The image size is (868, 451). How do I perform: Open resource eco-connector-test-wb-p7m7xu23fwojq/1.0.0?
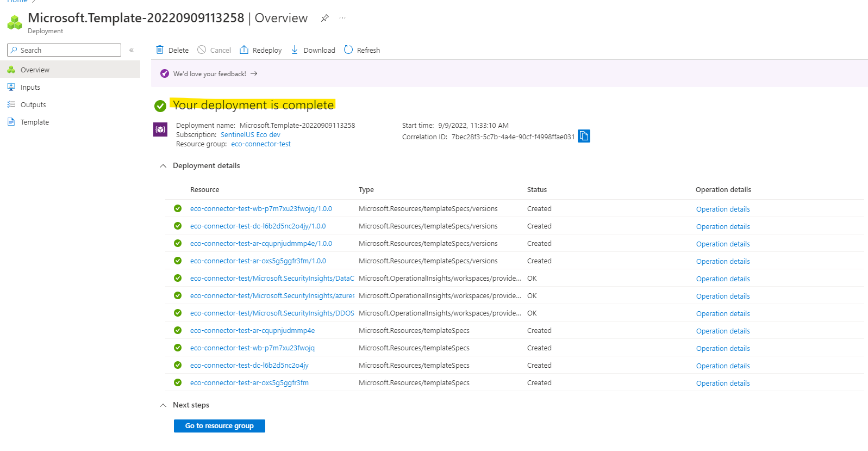pyautogui.click(x=261, y=209)
